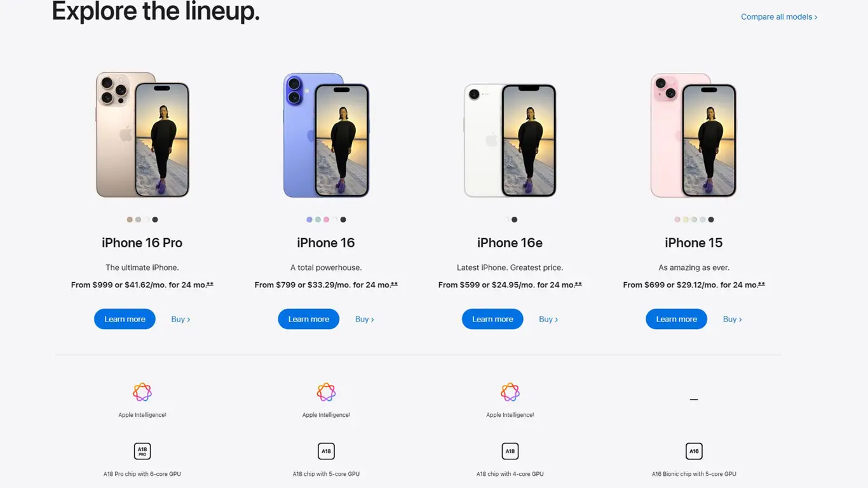Choose Black Titanium swatch for iPhone 16 Pro
The height and width of the screenshot is (488, 868).
(x=155, y=220)
